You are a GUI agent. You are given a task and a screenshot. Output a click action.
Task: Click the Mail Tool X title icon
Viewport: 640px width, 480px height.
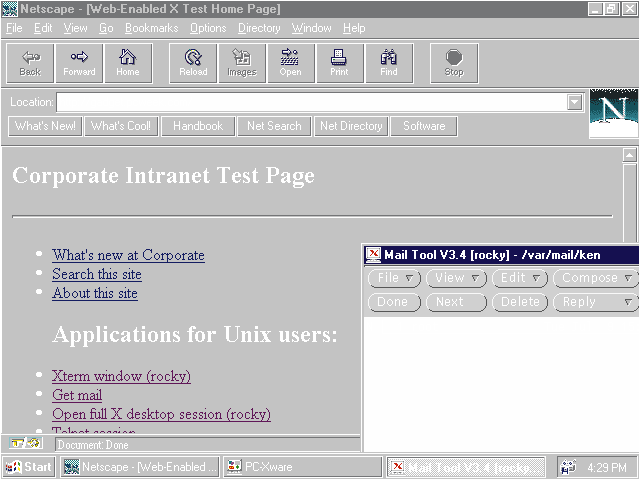click(x=373, y=255)
